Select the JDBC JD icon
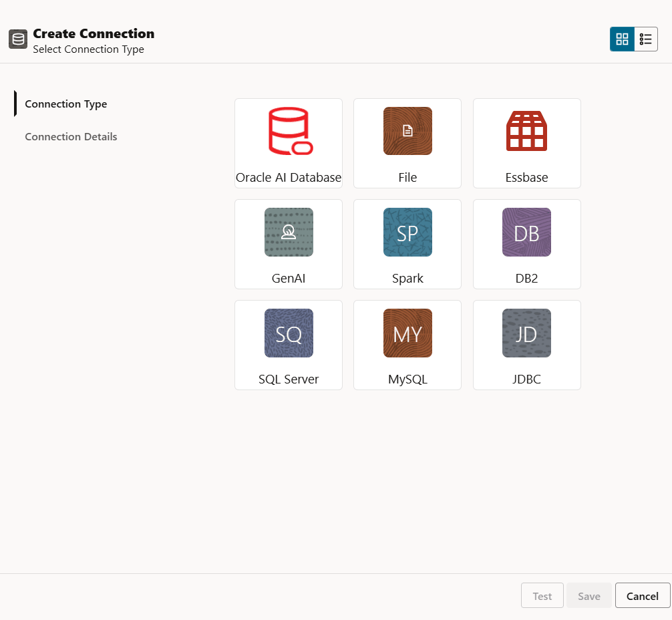Viewport: 672px width, 620px height. [x=526, y=333]
